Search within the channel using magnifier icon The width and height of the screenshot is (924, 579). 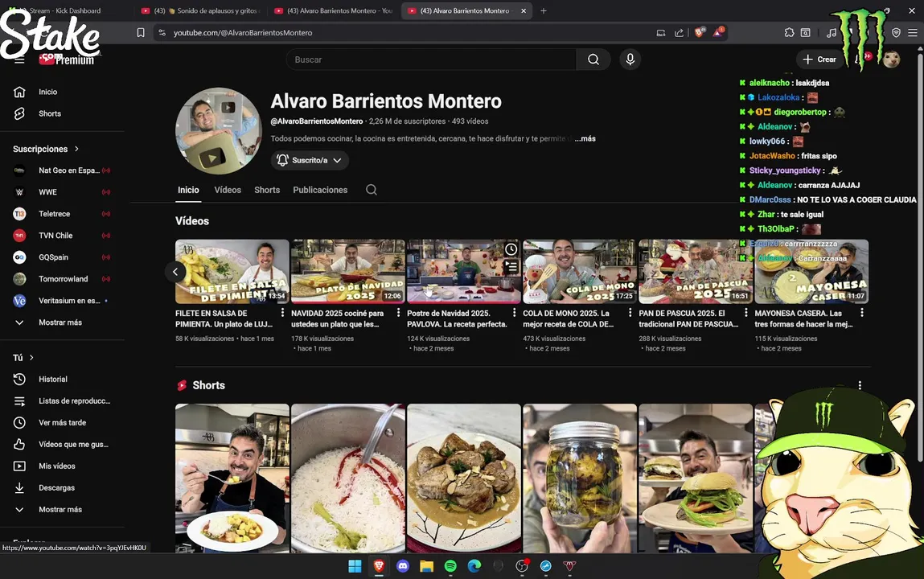372,190
